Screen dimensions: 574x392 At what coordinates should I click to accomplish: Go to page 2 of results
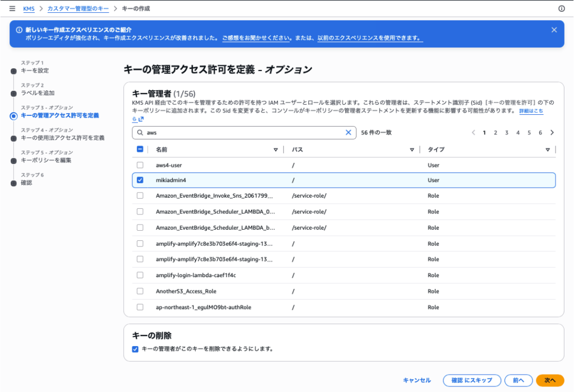pyautogui.click(x=496, y=133)
